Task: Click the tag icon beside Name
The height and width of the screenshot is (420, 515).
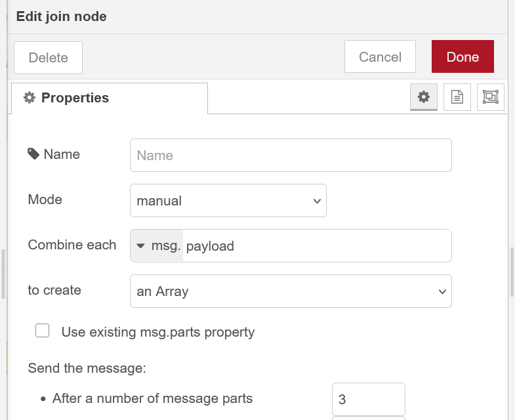Action: 33,154
